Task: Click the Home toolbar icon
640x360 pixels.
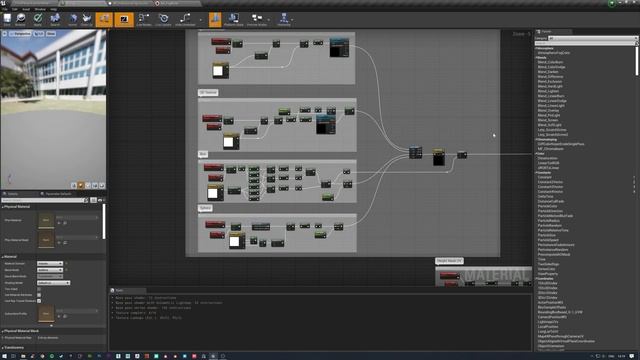Action: click(x=73, y=19)
